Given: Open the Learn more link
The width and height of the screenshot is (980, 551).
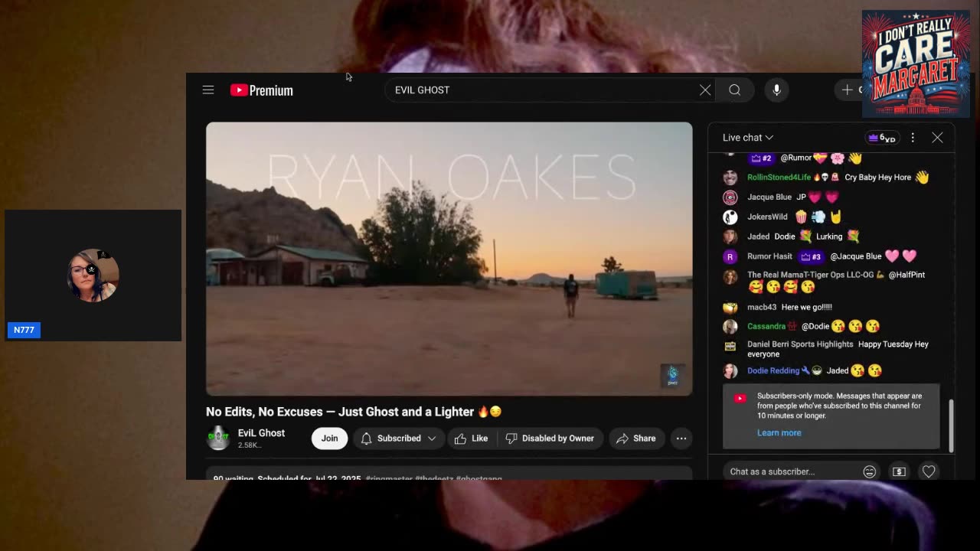Looking at the screenshot, I should pyautogui.click(x=779, y=433).
